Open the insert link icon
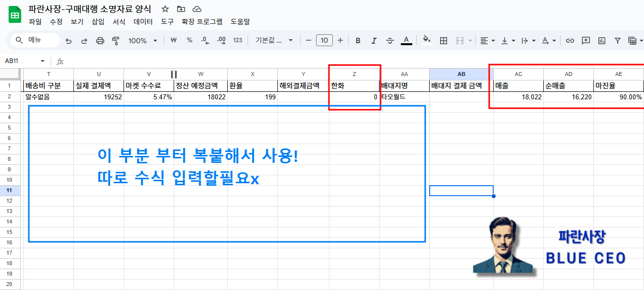This screenshot has height=290, width=644. (x=570, y=41)
